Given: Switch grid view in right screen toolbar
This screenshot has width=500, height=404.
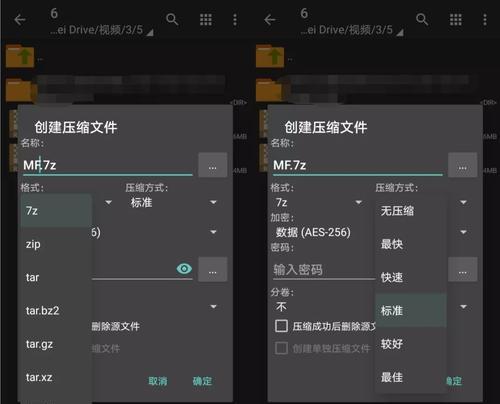Looking at the screenshot, I should tap(456, 20).
